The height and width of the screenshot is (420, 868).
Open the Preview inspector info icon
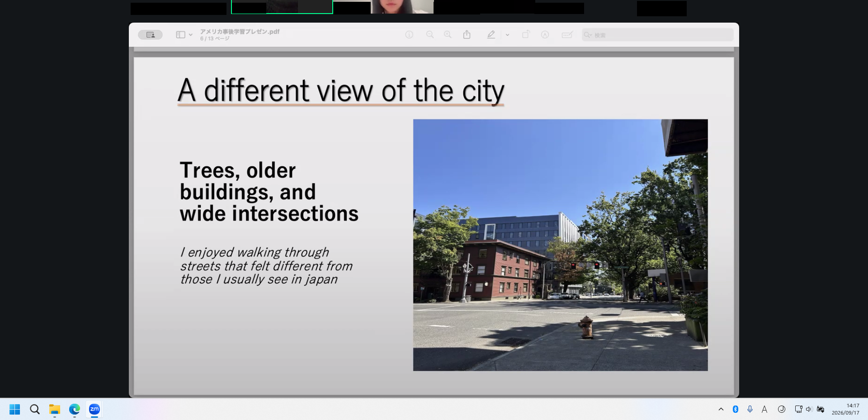pyautogui.click(x=409, y=35)
